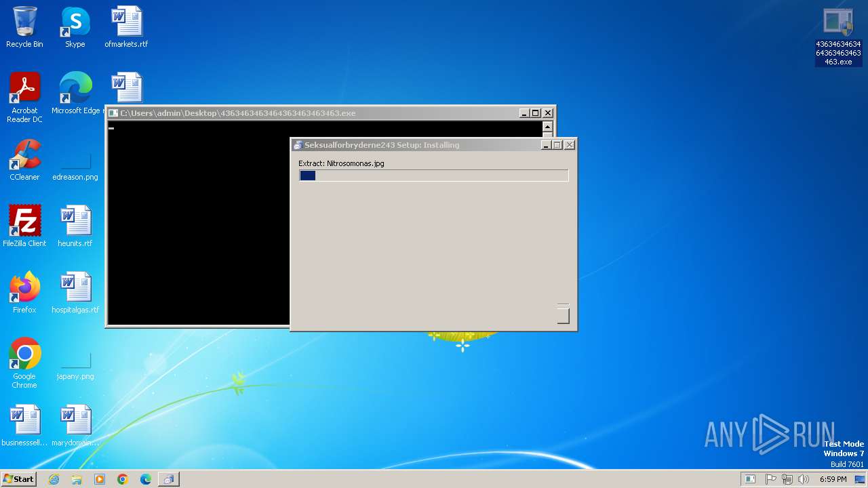The image size is (868, 488).
Task: Open the volume speaker tray icon
Action: click(804, 479)
